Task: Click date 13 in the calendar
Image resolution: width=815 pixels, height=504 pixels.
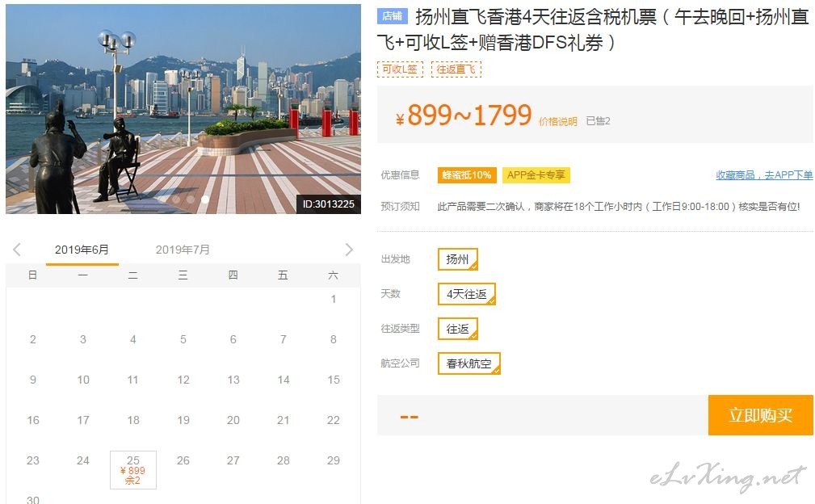Action: 233,380
